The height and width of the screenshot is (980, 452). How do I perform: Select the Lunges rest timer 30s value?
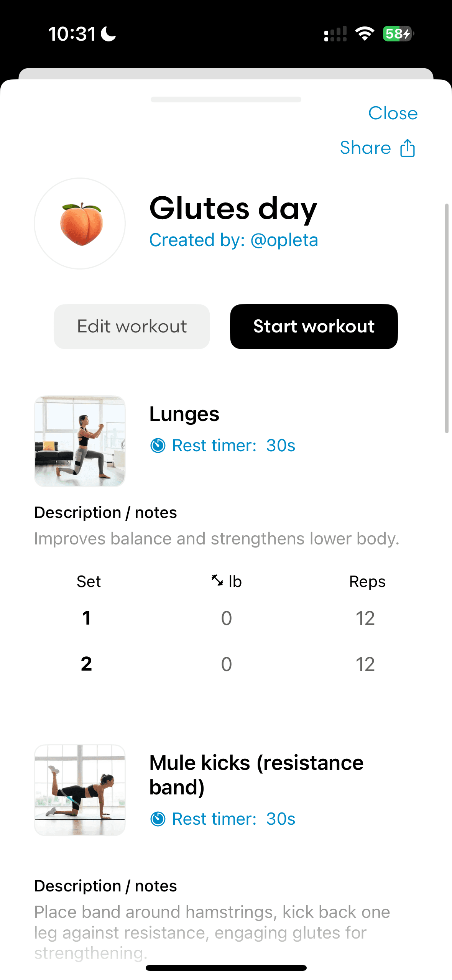pyautogui.click(x=281, y=446)
